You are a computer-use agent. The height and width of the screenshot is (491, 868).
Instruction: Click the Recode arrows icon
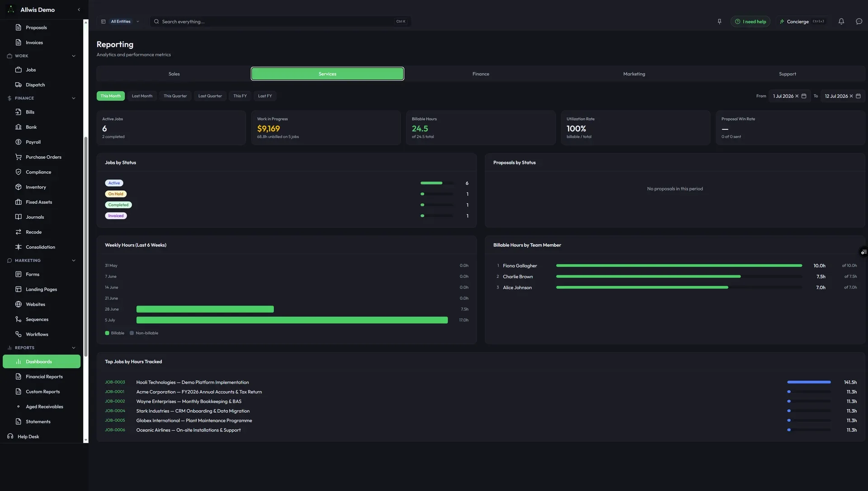click(x=19, y=232)
